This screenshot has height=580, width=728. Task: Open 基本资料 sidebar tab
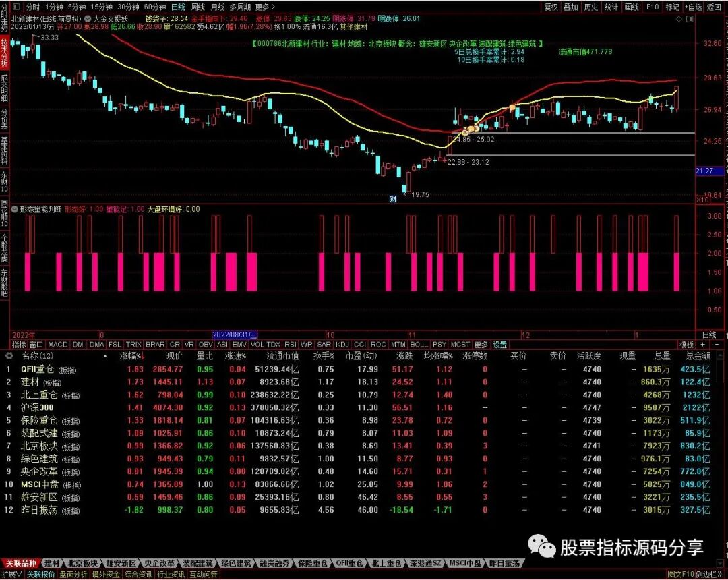click(x=4, y=150)
